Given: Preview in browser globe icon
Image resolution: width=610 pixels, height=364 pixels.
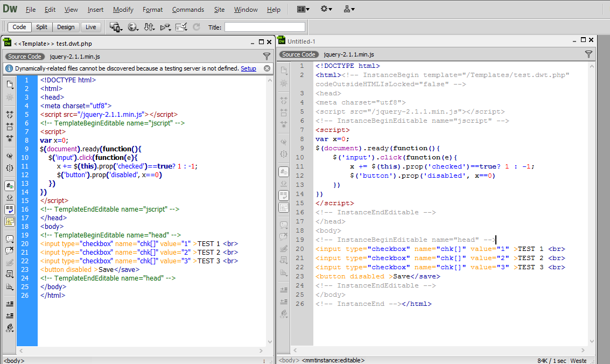Looking at the screenshot, I should click(133, 27).
